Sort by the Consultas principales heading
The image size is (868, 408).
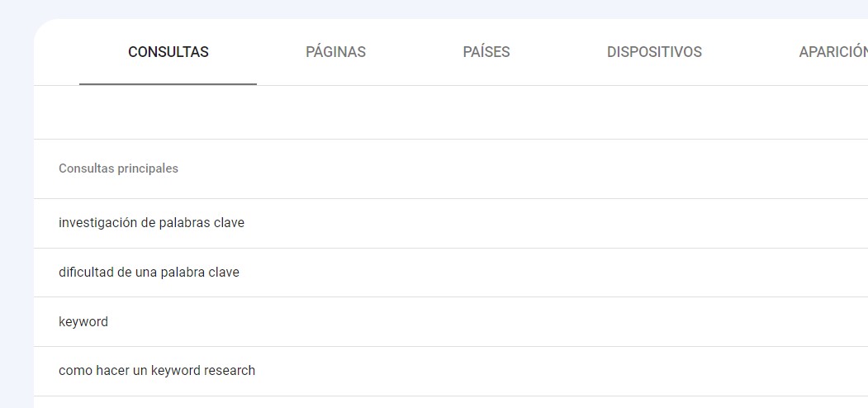tap(118, 168)
